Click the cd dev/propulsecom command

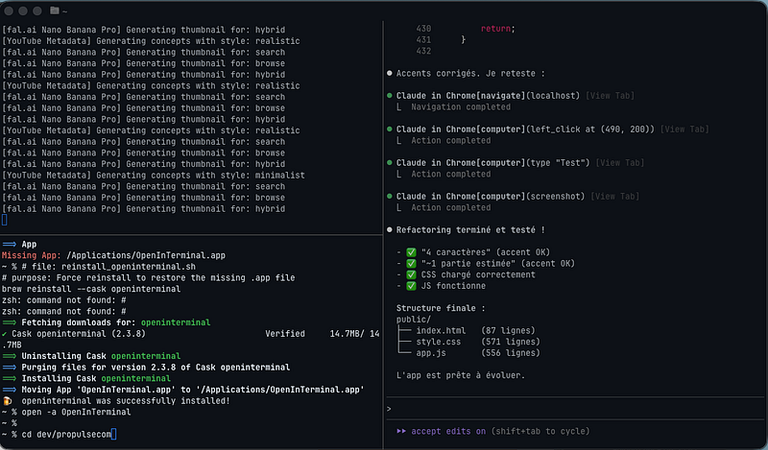pyautogui.click(x=66, y=434)
